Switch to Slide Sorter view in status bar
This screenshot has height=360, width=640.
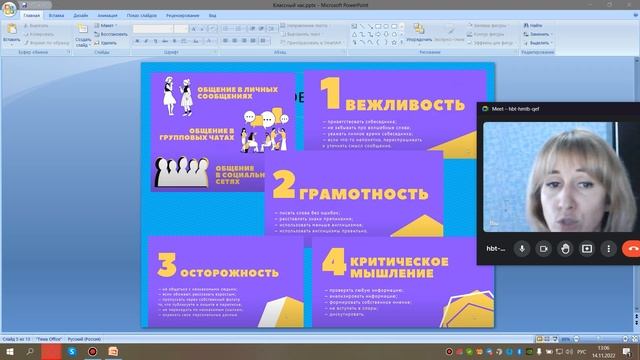click(x=547, y=339)
